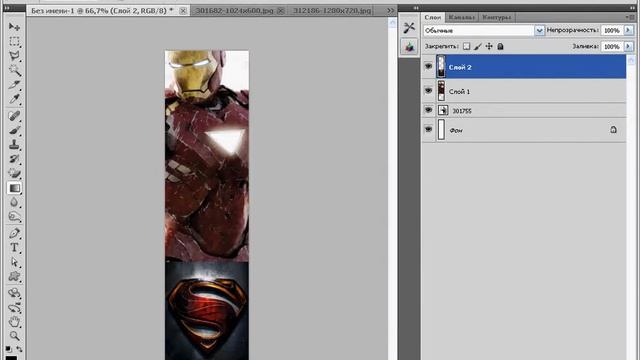640x360 pixels.
Task: Switch to the Каналы tab
Action: tap(461, 17)
